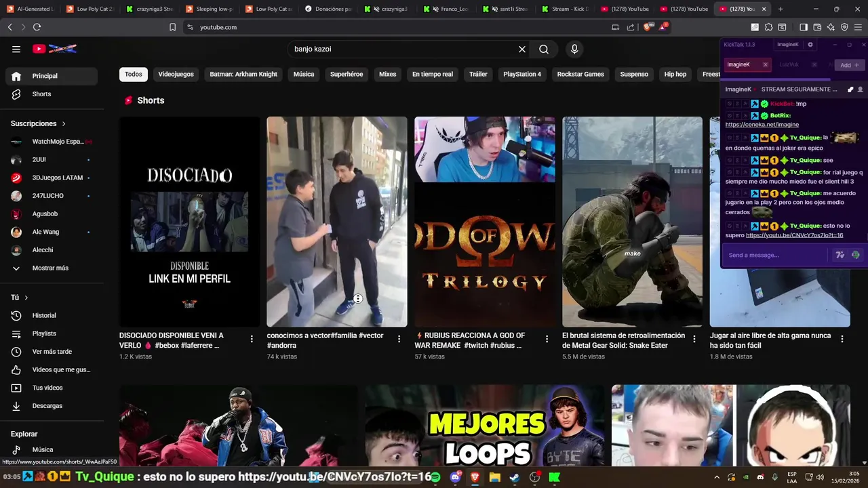The height and width of the screenshot is (488, 868).
Task: Open the KickTalk emote picker icon
Action: [x=856, y=255]
